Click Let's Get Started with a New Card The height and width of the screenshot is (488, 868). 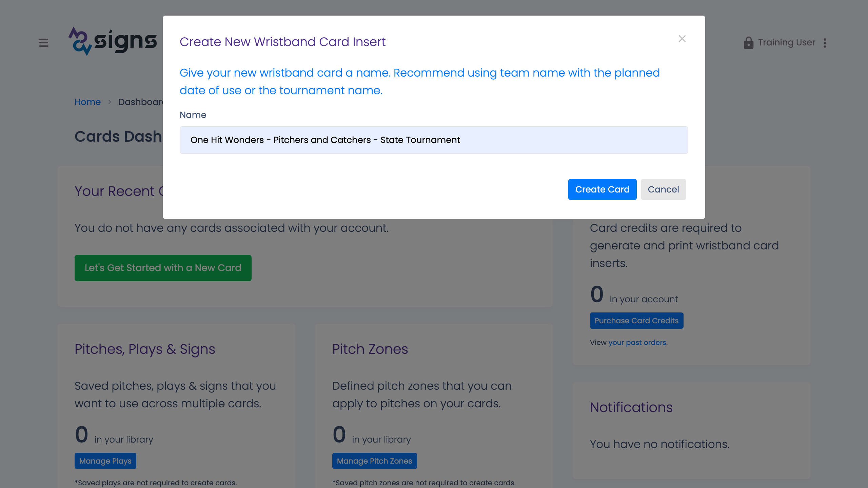coord(163,268)
